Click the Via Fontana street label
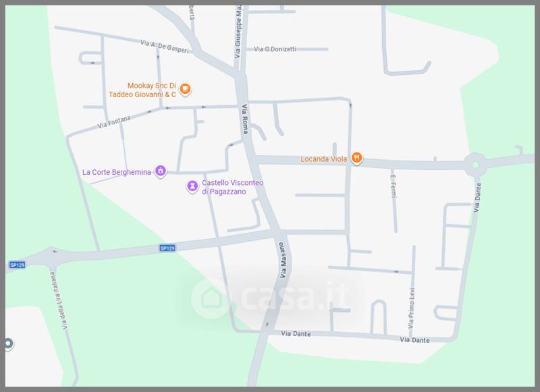 click(x=113, y=122)
